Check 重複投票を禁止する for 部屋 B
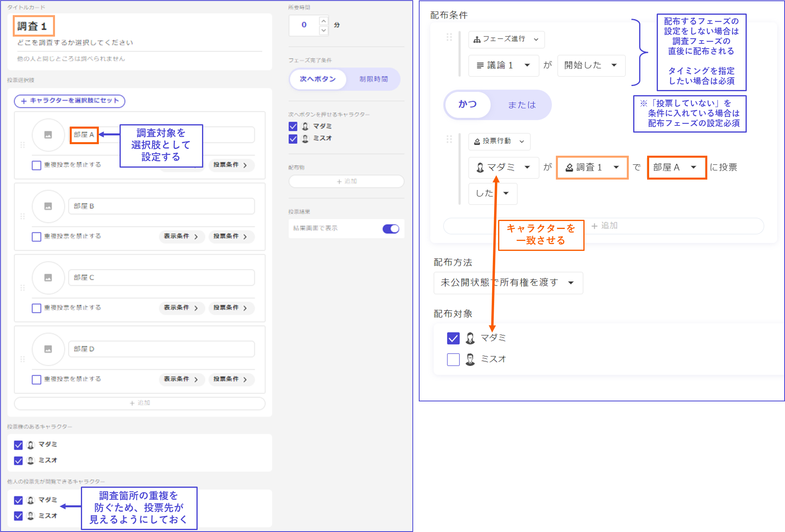 (x=37, y=237)
